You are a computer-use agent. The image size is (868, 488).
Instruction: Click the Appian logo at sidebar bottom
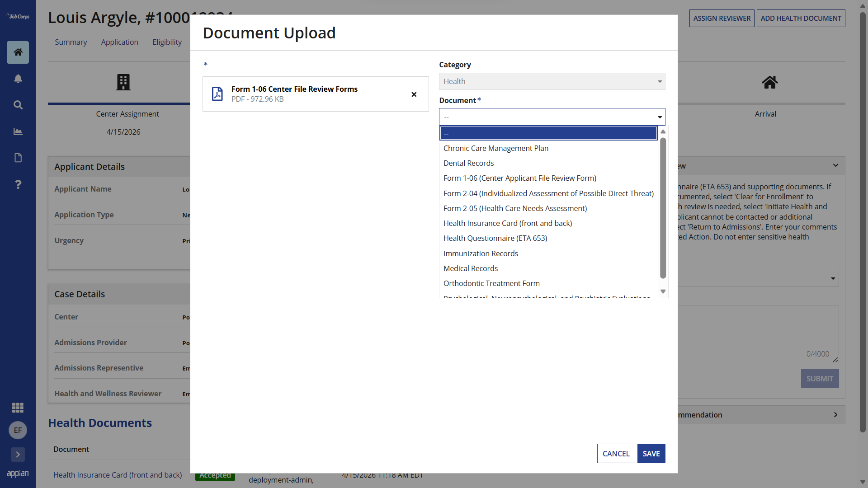[x=18, y=474]
